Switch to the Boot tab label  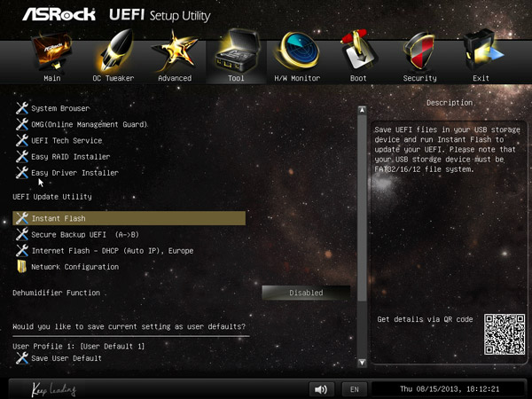click(358, 78)
